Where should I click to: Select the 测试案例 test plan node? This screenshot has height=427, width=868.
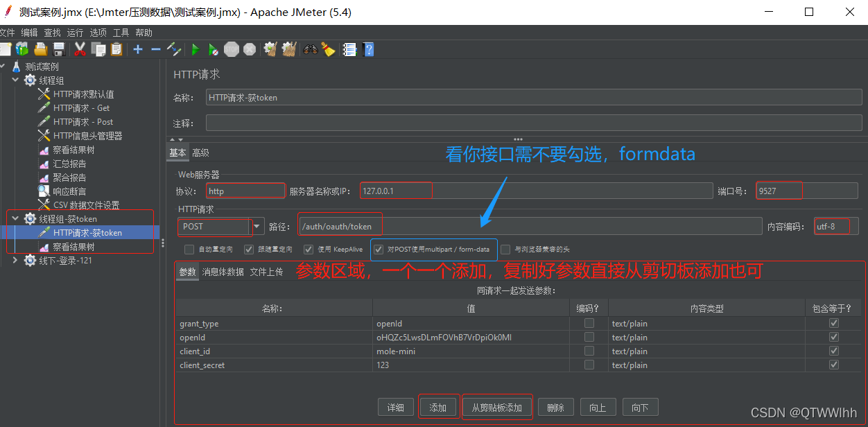[42, 67]
